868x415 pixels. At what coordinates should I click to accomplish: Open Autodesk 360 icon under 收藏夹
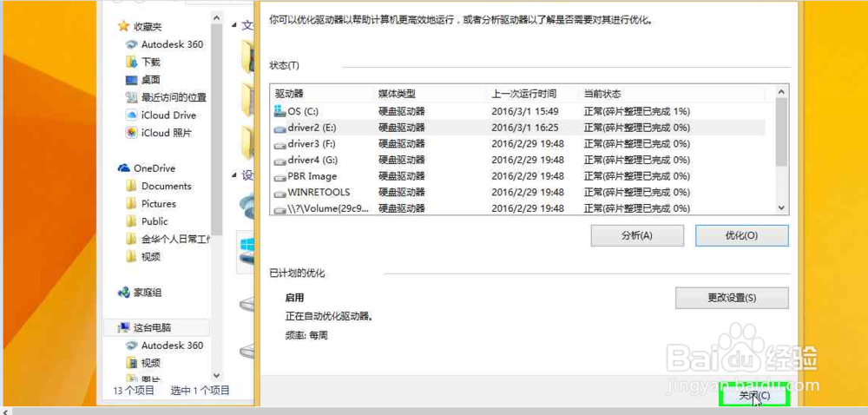(x=132, y=44)
